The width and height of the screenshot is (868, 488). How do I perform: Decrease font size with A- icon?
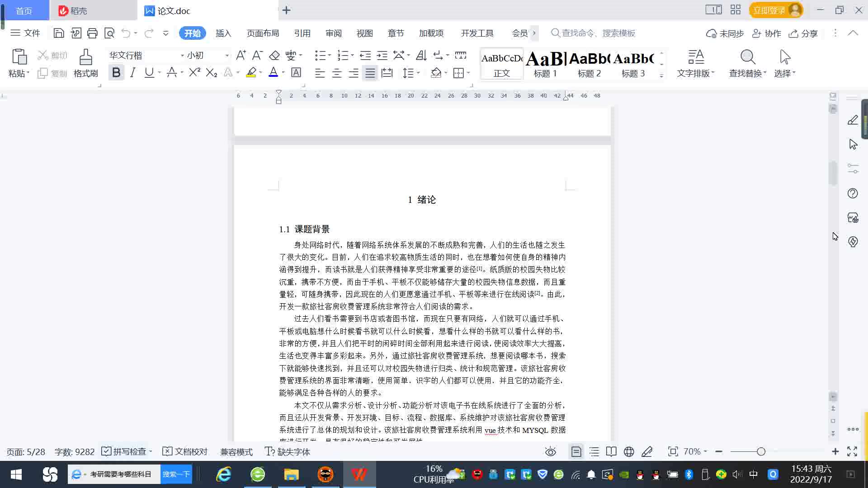coord(257,55)
